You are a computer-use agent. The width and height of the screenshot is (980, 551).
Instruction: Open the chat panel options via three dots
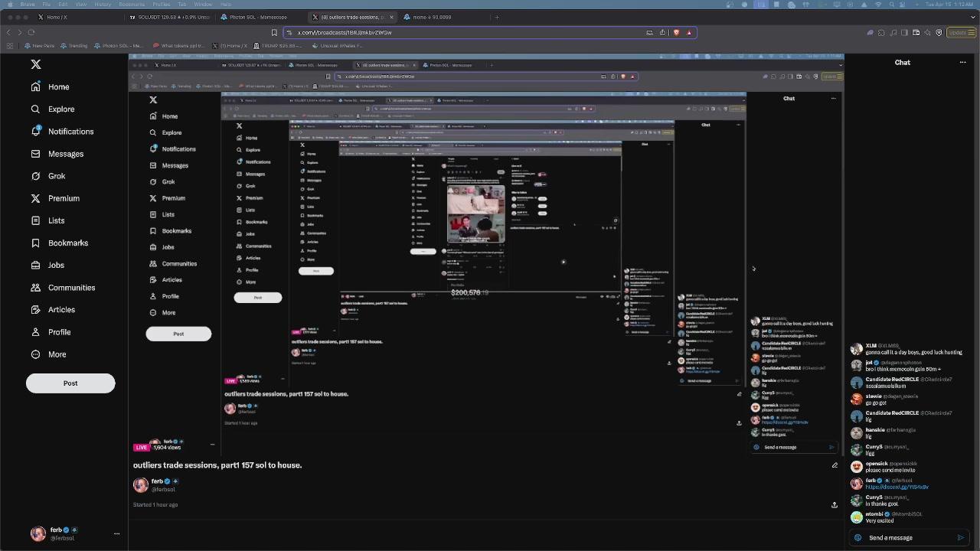(963, 62)
